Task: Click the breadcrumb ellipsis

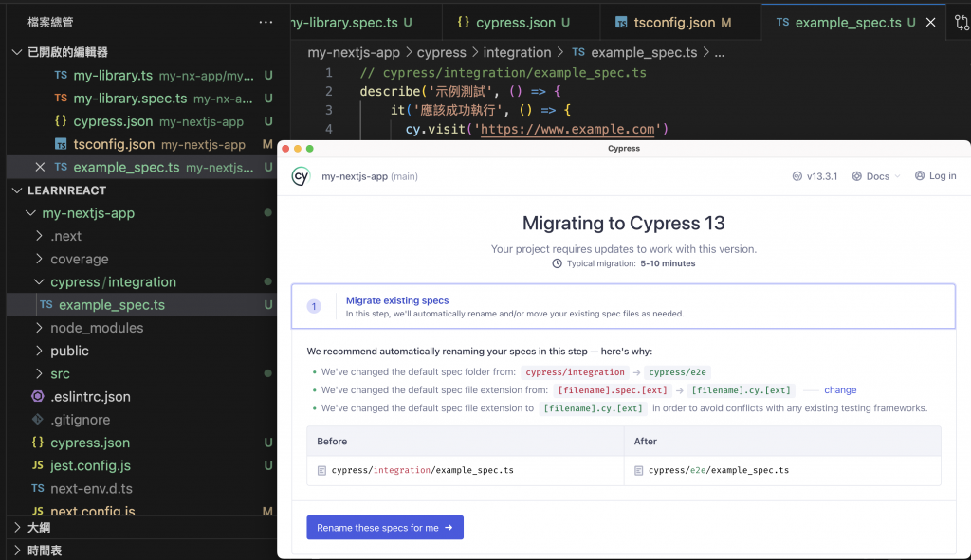Action: pyautogui.click(x=719, y=53)
